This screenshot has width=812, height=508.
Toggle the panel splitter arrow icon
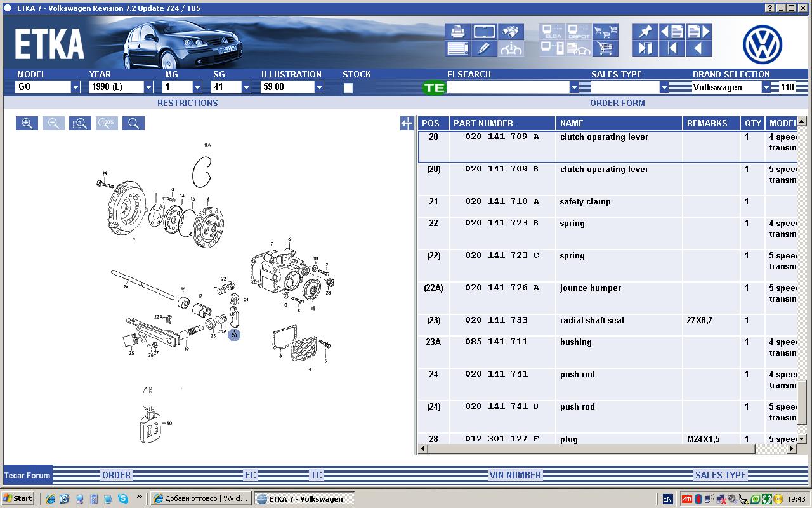click(x=407, y=124)
